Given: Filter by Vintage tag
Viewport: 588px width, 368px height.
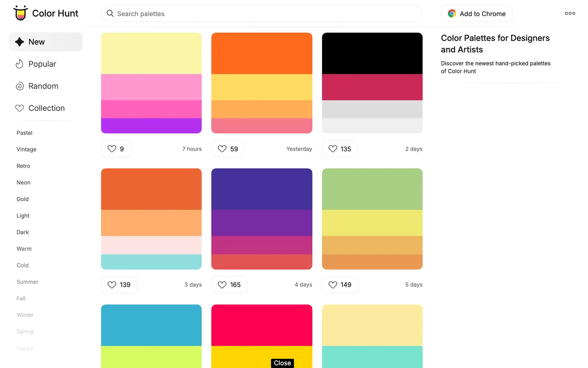Looking at the screenshot, I should [26, 149].
